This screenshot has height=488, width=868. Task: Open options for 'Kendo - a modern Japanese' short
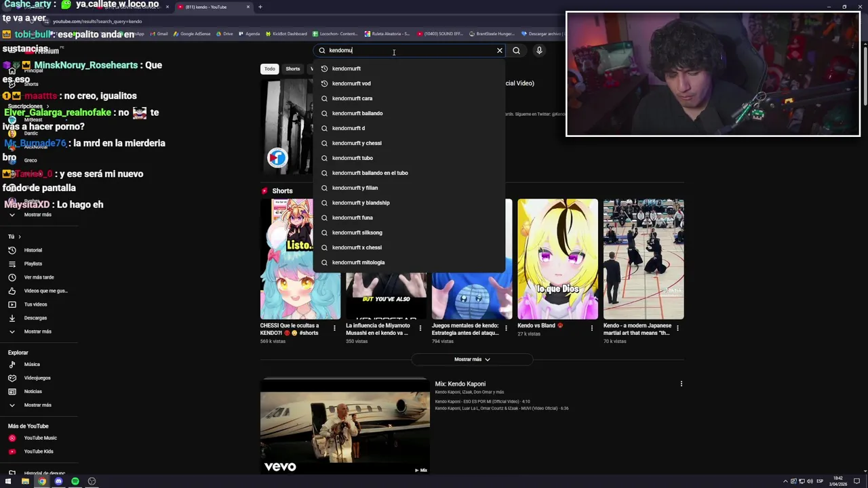[677, 328]
